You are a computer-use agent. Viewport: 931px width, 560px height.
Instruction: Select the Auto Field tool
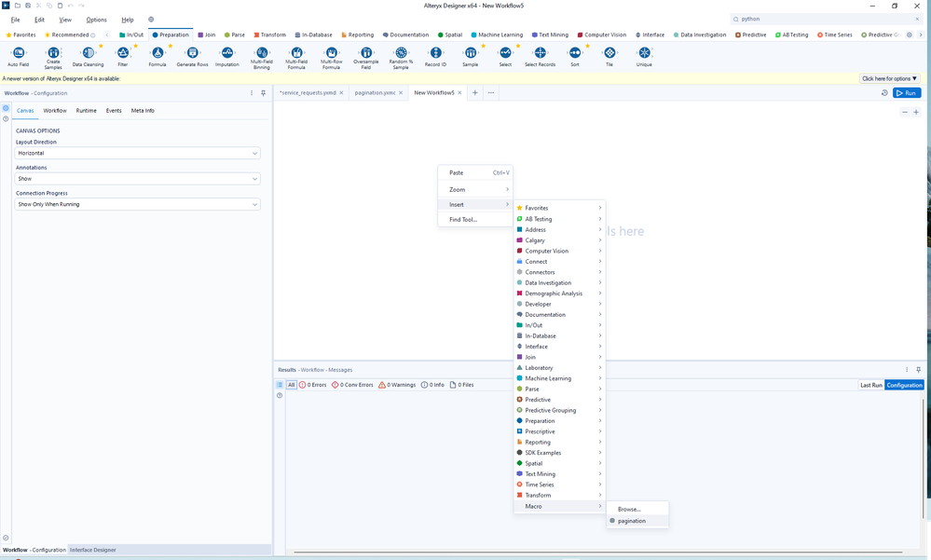pyautogui.click(x=19, y=57)
